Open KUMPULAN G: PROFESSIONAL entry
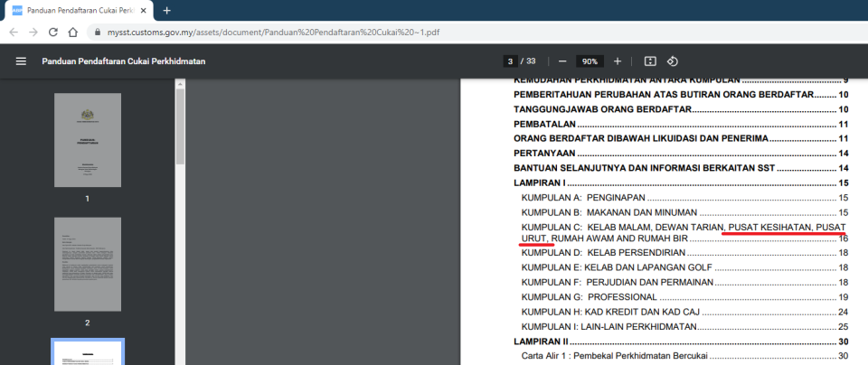Image resolution: width=868 pixels, height=365 pixels. click(x=684, y=297)
